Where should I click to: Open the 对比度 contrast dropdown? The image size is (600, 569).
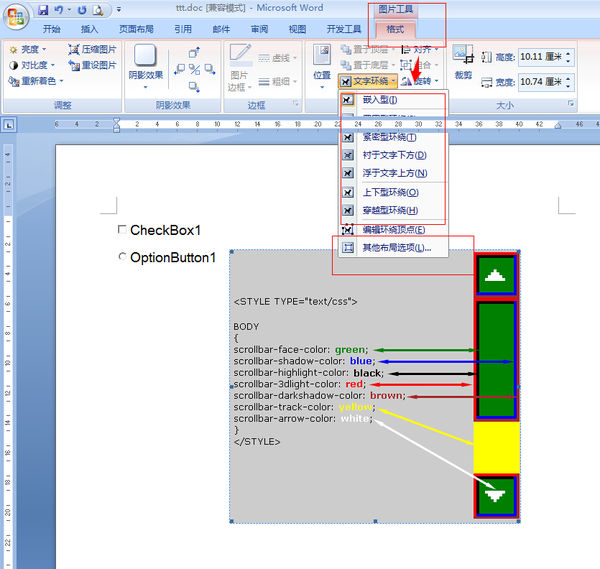[32, 65]
